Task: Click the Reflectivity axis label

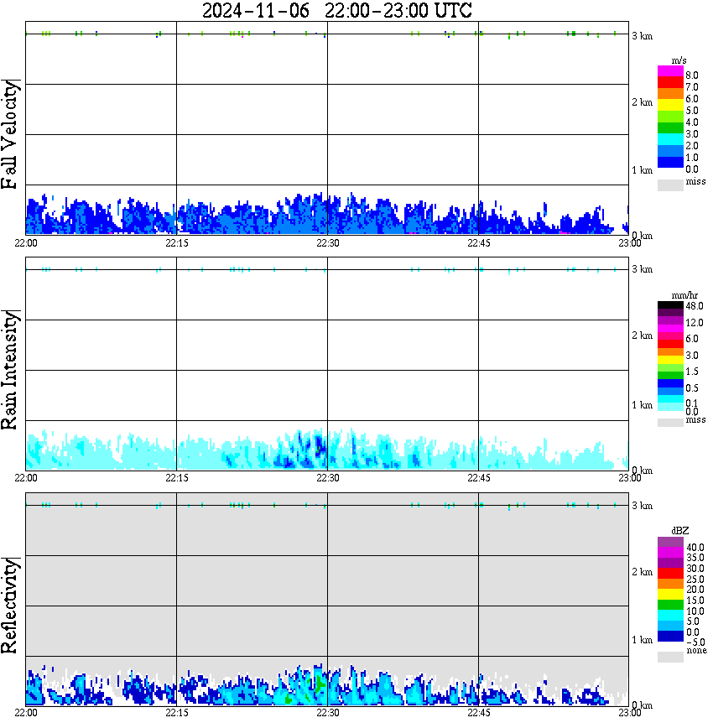Action: point(10,605)
